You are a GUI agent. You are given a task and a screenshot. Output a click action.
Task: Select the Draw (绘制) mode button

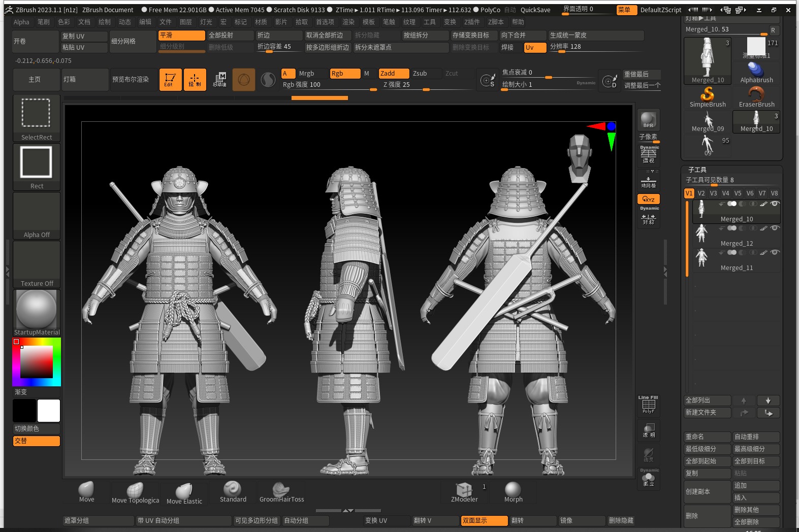195,80
